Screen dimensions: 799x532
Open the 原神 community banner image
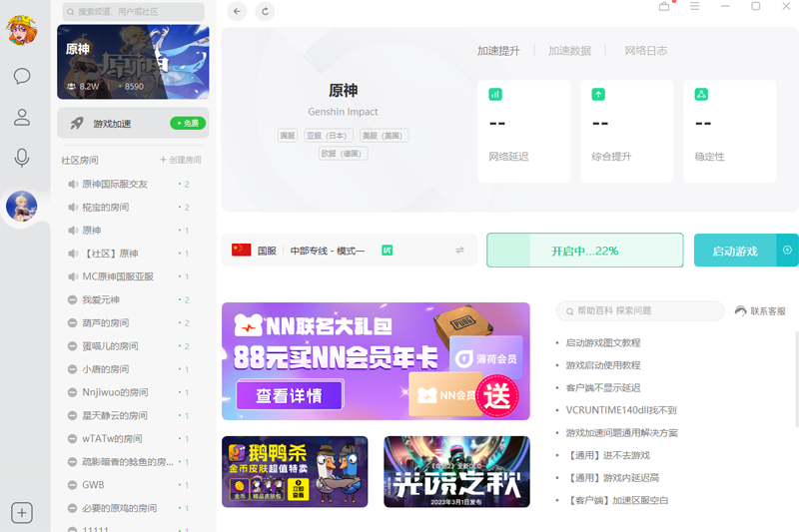133,62
